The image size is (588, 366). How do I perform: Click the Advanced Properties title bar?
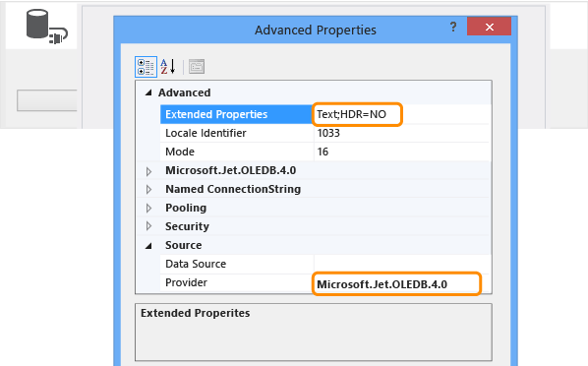(x=316, y=30)
